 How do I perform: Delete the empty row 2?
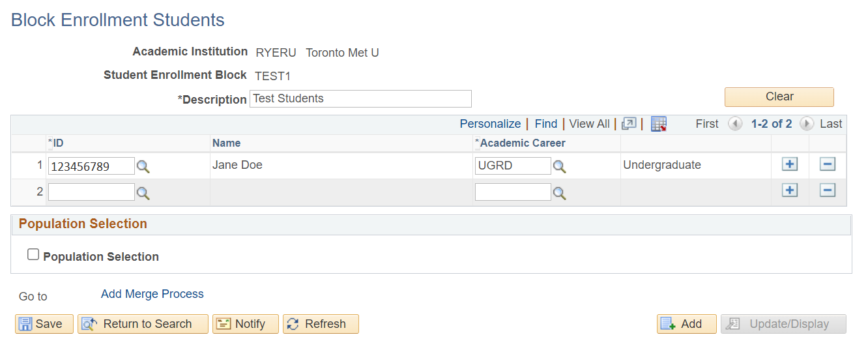tap(828, 190)
